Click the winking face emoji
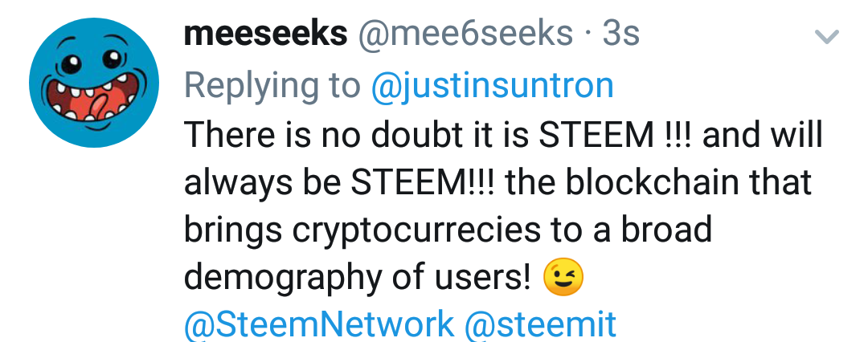 coord(563,279)
